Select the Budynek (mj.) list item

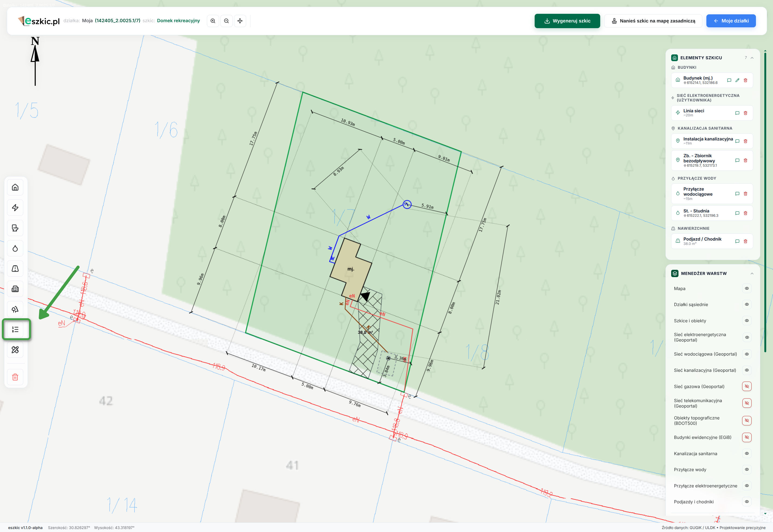(x=712, y=80)
